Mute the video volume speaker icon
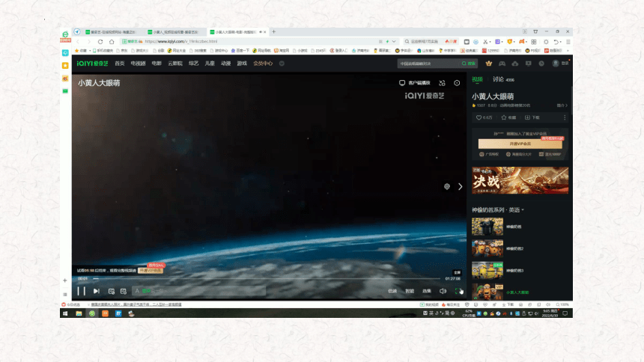644x362 pixels. [443, 291]
